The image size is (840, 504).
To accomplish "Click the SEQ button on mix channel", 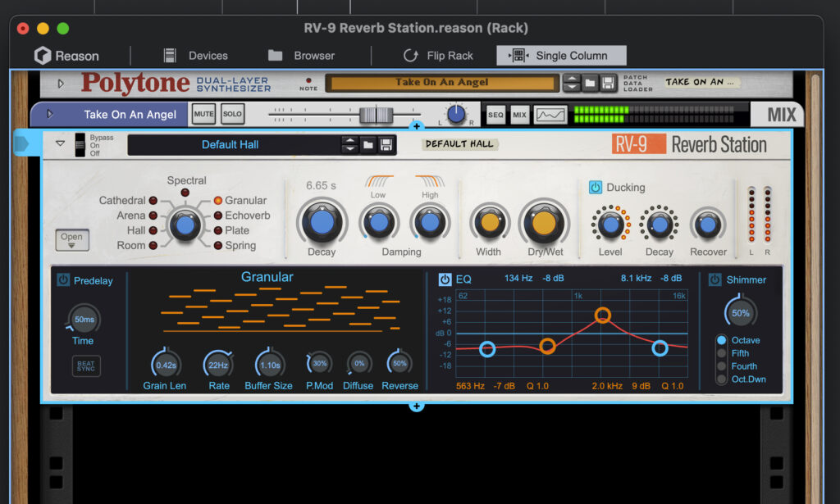I will 495,115.
